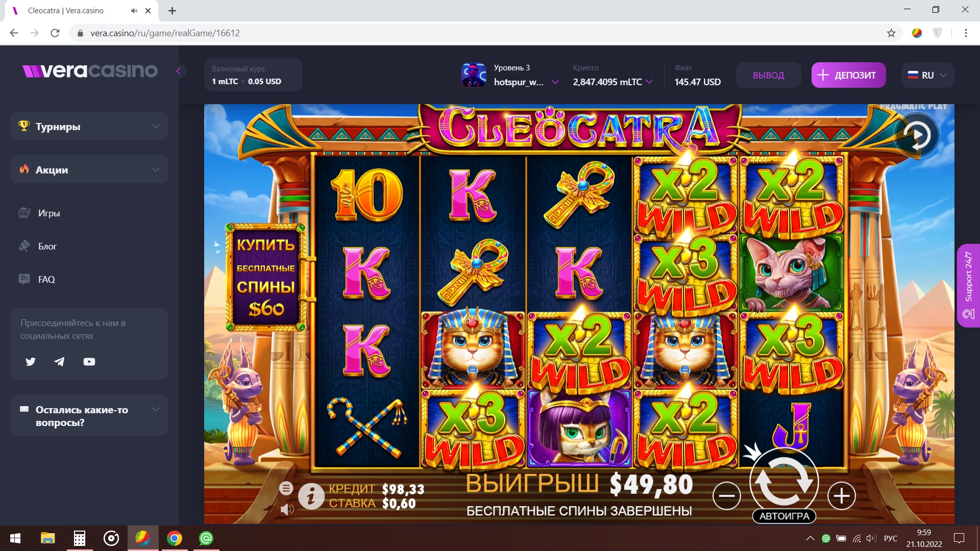Decrease the bet with minus button
This screenshot has height=551, width=980.
(726, 495)
